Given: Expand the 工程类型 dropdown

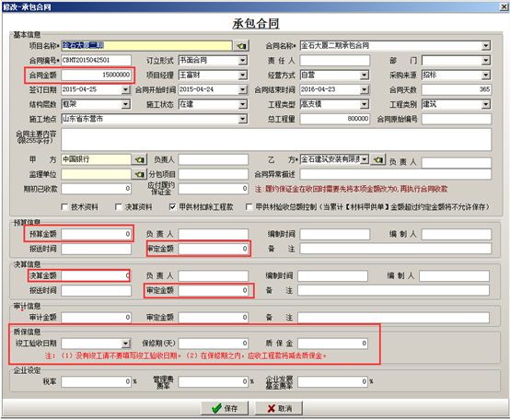Looking at the screenshot, I should [365, 104].
